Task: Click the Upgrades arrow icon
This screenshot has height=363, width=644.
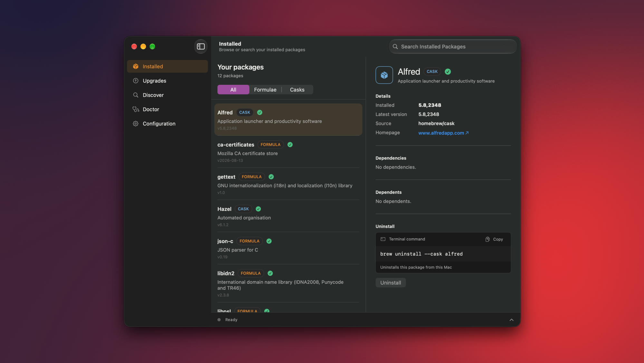Action: (x=136, y=81)
